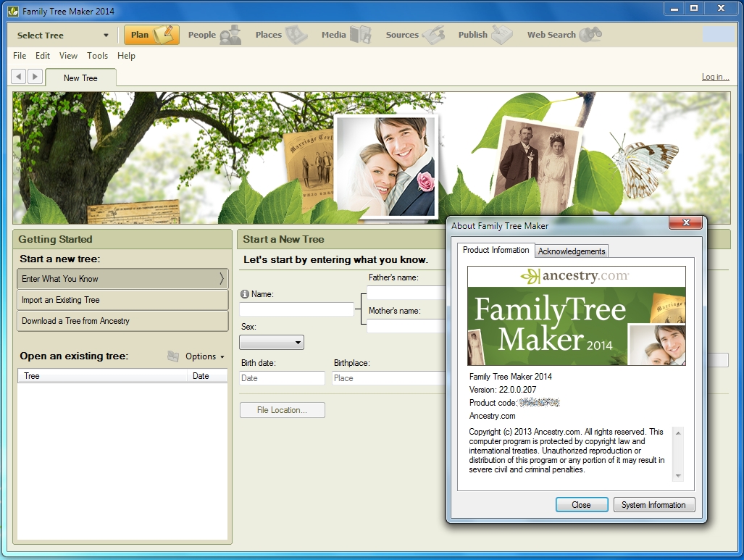Open the Web Search workspace
Viewport: 744px width, 560px height.
pyautogui.click(x=564, y=35)
